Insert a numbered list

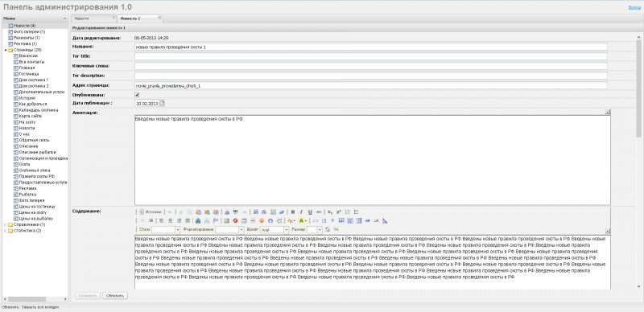[348, 211]
